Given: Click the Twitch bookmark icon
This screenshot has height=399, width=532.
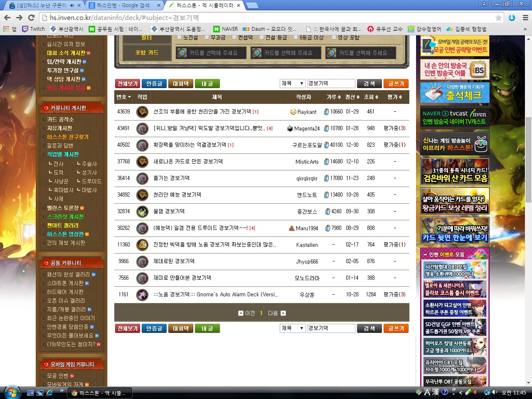Looking at the screenshot, I should pos(25,29).
